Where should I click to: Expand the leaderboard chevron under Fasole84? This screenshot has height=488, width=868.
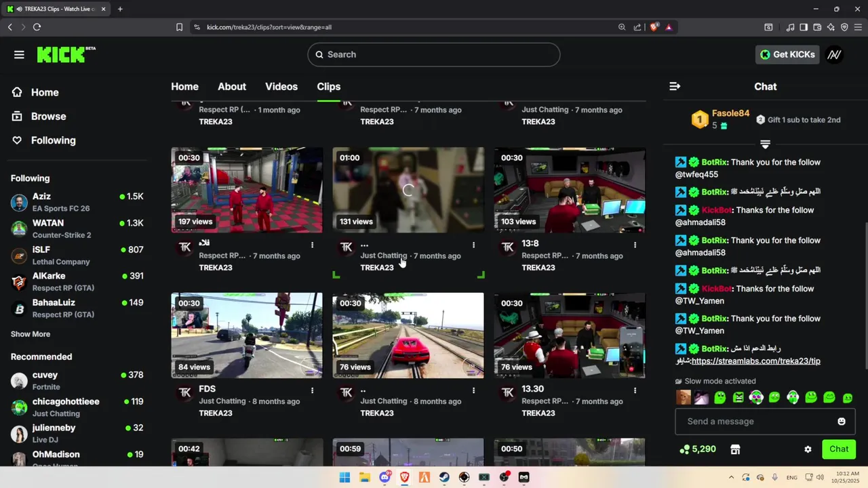point(765,144)
